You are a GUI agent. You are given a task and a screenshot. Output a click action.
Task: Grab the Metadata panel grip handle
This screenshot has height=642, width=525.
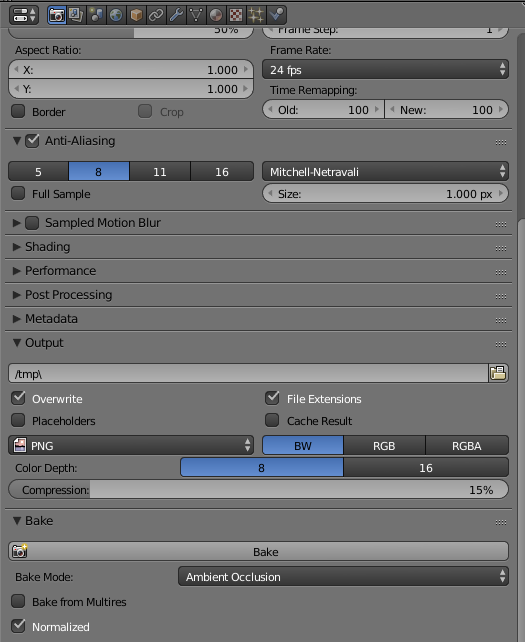click(x=501, y=320)
